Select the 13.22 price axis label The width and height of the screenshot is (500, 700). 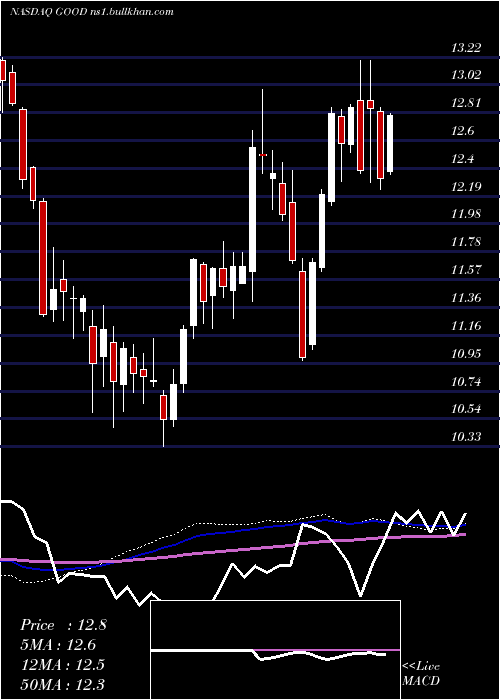[x=467, y=48]
